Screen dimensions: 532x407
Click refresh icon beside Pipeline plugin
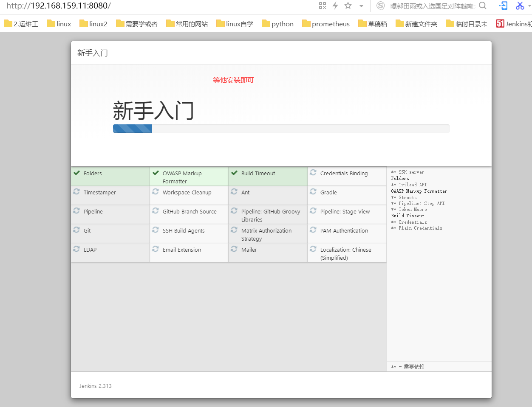[x=76, y=211]
